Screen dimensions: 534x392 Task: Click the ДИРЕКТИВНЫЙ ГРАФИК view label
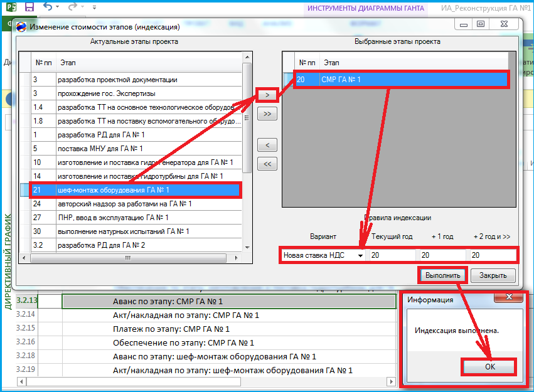[8, 262]
